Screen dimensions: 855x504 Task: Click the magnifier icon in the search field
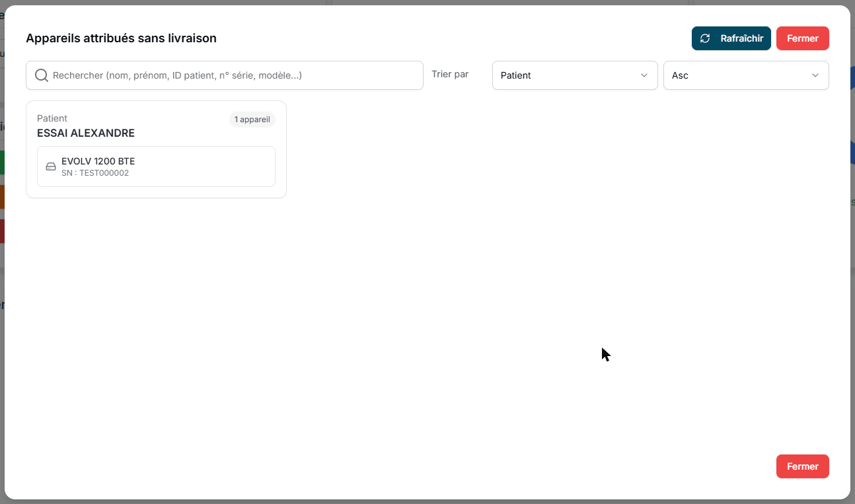click(41, 75)
